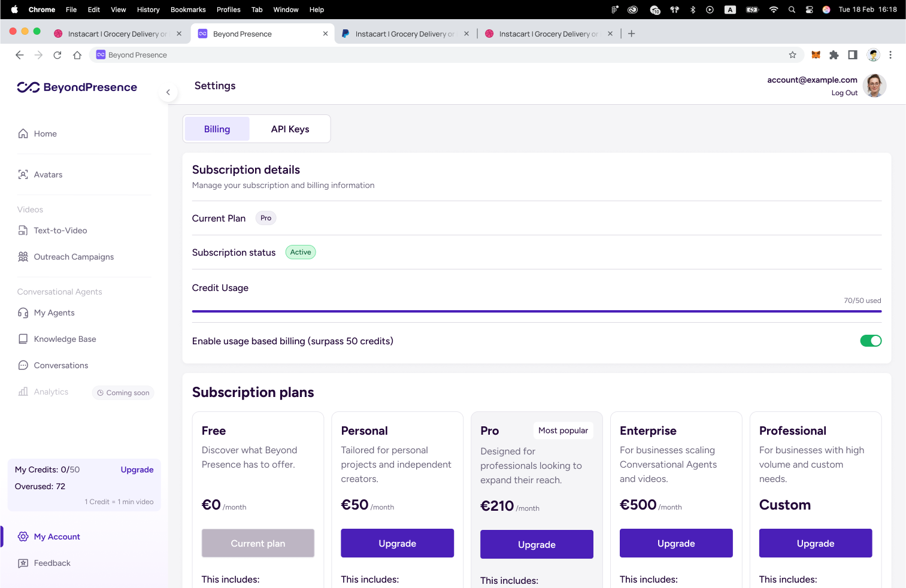Open the Profiles menu
The image size is (906, 588).
(228, 10)
